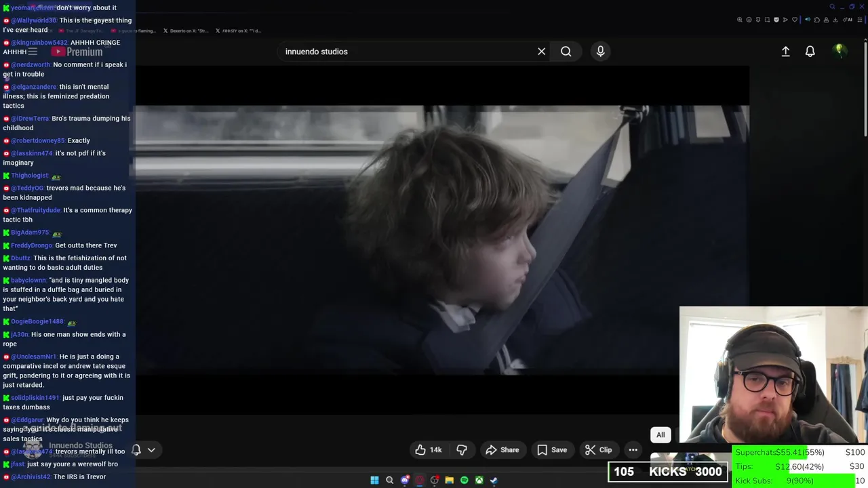Click chat username @elganzandere
868x488 pixels.
pos(34,87)
